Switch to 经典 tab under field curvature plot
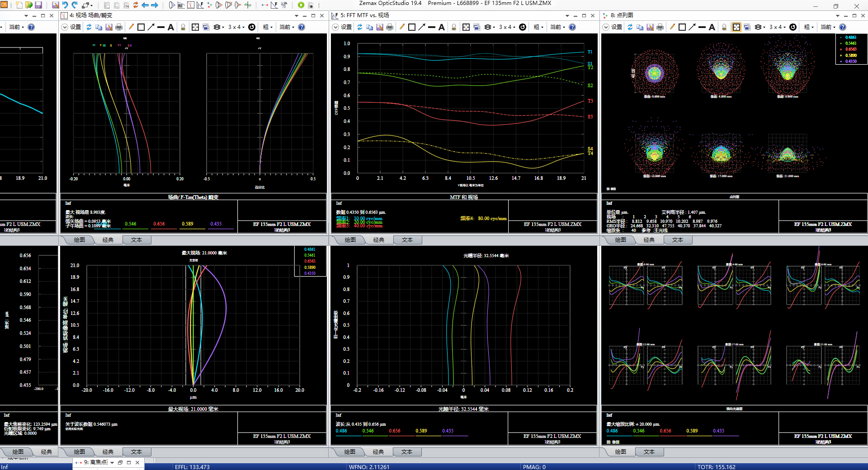 click(108, 240)
